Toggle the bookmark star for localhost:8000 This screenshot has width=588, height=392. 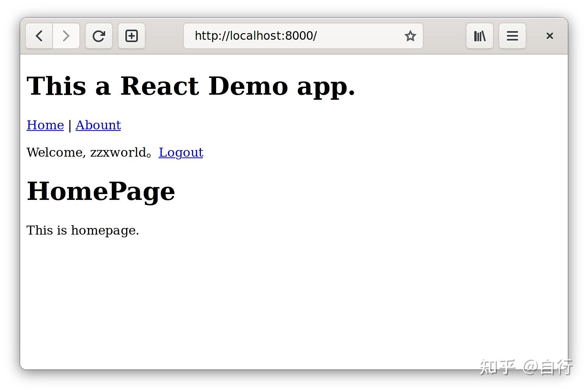click(x=410, y=36)
